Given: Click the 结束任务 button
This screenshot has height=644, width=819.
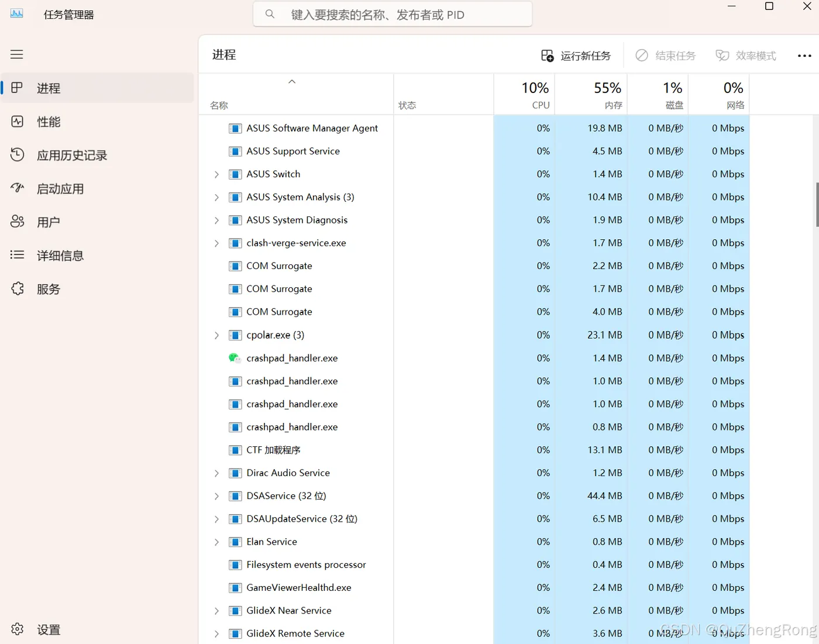Looking at the screenshot, I should pos(666,56).
